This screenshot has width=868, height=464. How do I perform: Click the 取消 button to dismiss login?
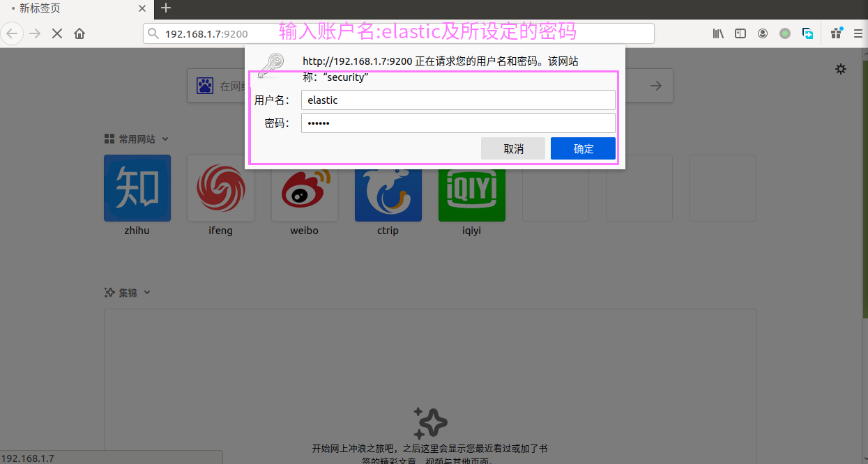(x=513, y=148)
